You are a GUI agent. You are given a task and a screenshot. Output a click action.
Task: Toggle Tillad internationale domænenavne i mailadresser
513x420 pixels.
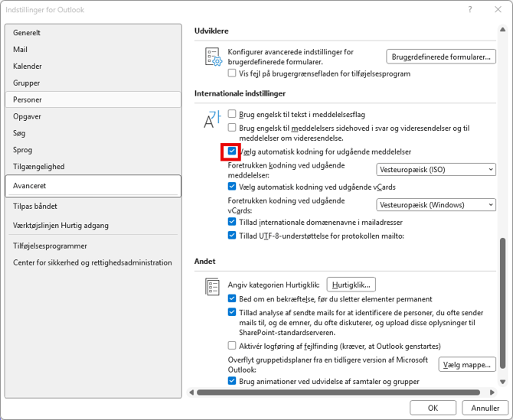click(232, 222)
